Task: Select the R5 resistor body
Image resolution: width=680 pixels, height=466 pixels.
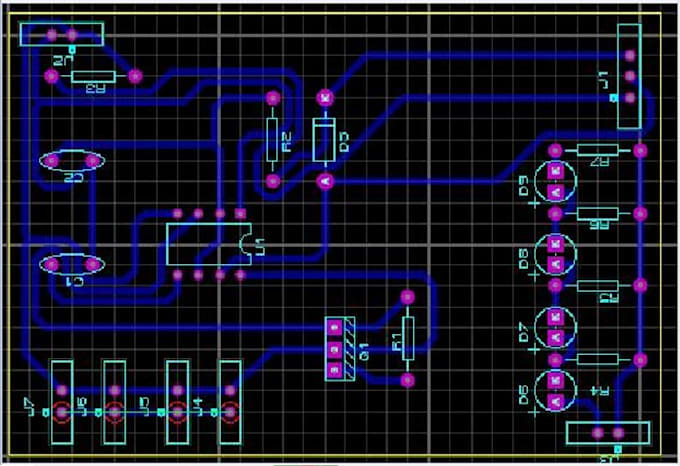Action: tap(598, 286)
